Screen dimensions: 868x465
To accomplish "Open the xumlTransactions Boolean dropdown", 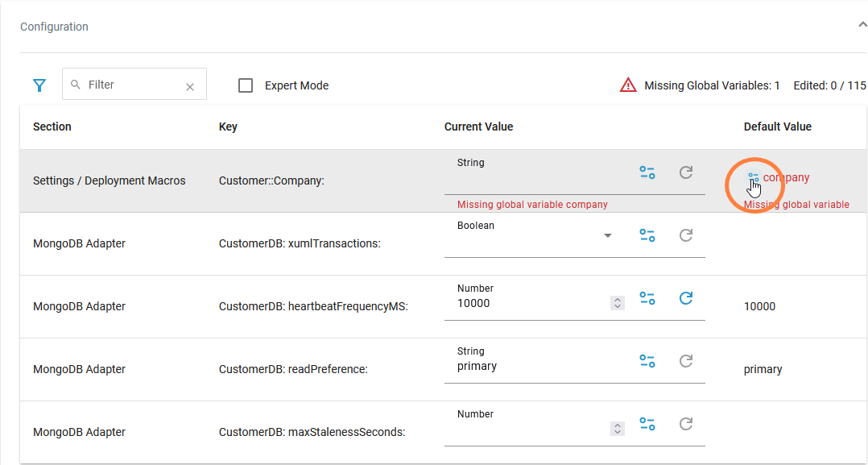I will [608, 235].
